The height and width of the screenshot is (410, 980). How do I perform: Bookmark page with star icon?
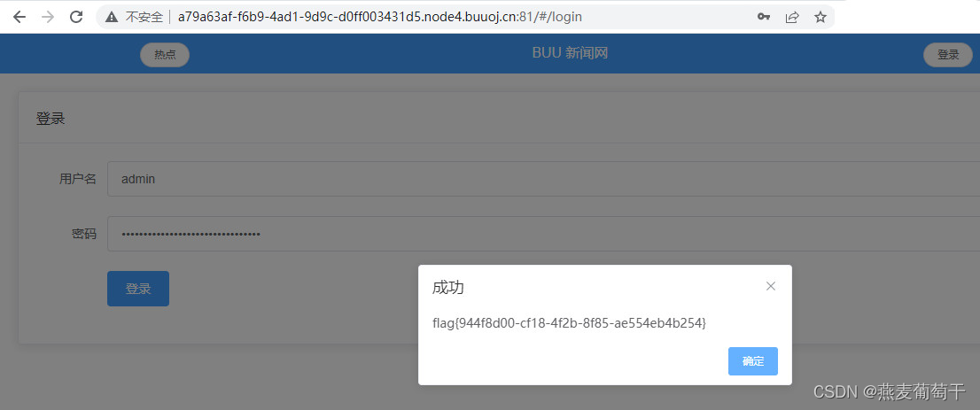click(x=821, y=17)
